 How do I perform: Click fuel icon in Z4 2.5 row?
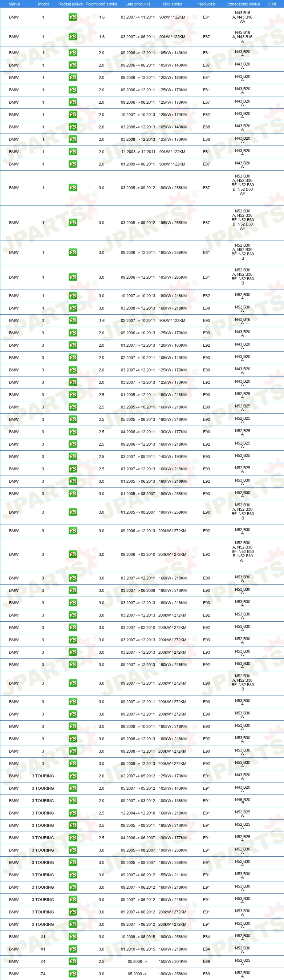73,961
